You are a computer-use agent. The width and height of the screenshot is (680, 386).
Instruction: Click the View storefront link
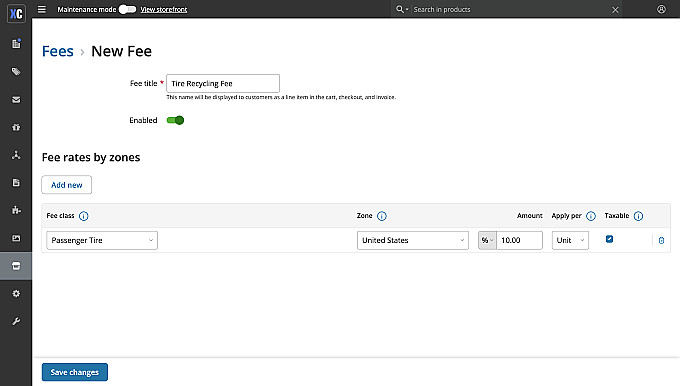pos(163,10)
